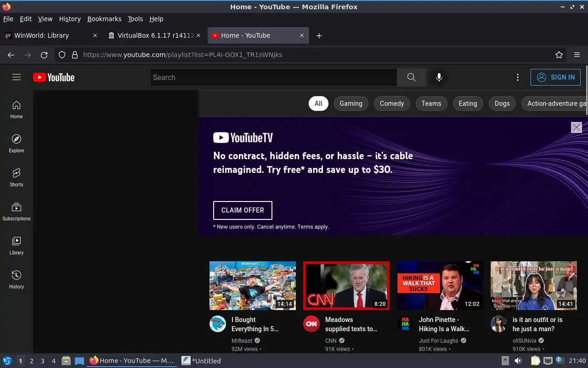Click the Just For Laughs channel name
This screenshot has height=368, width=588.
pyautogui.click(x=439, y=341)
